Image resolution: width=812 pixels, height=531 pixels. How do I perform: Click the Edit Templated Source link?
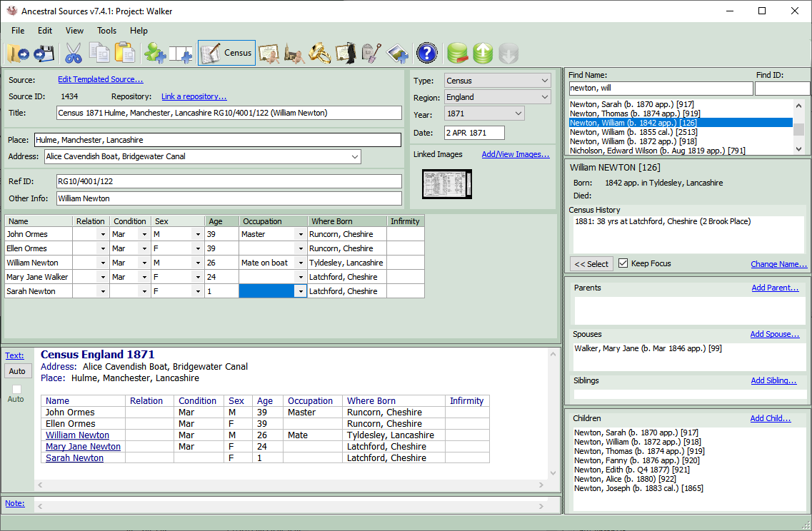(101, 80)
